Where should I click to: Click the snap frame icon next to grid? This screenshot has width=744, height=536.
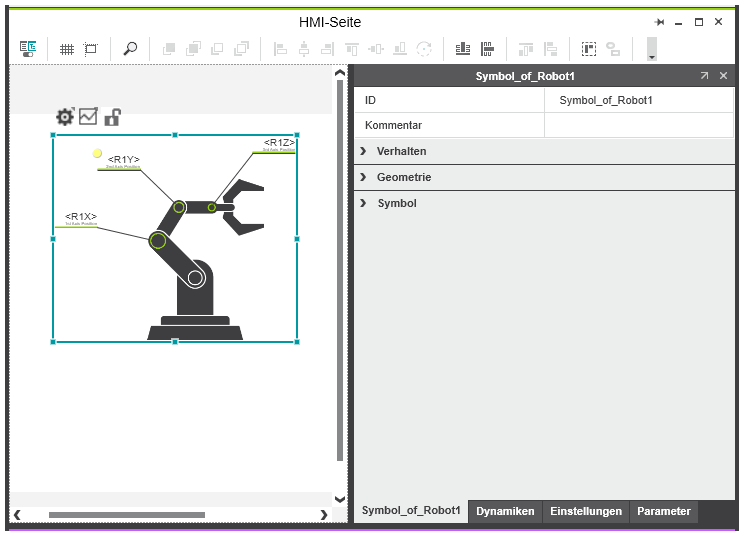click(91, 49)
